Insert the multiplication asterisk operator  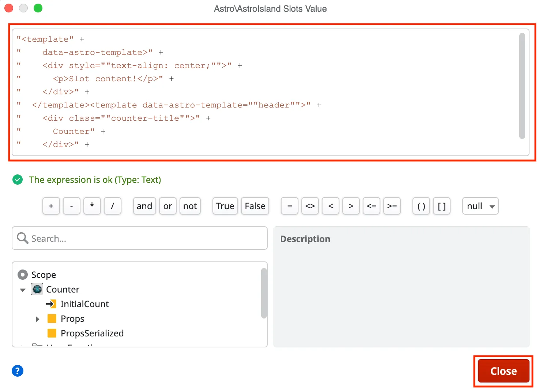(92, 206)
